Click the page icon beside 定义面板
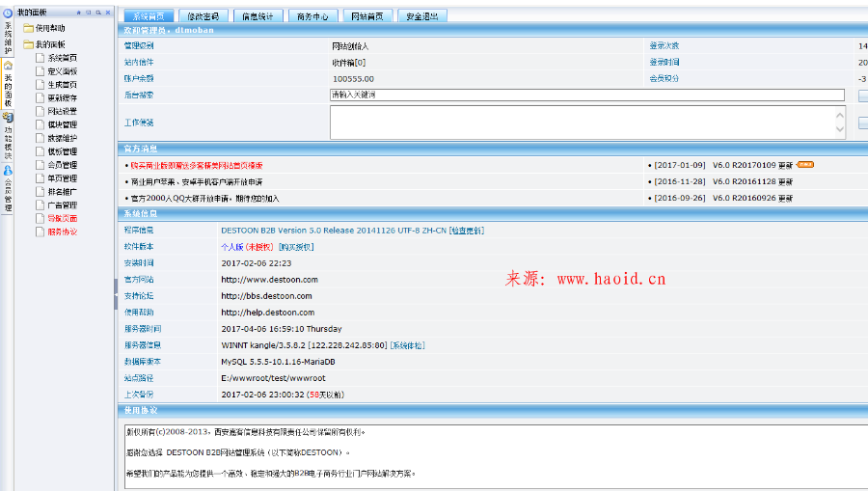Viewport: 868px width, 491px height. 40,70
